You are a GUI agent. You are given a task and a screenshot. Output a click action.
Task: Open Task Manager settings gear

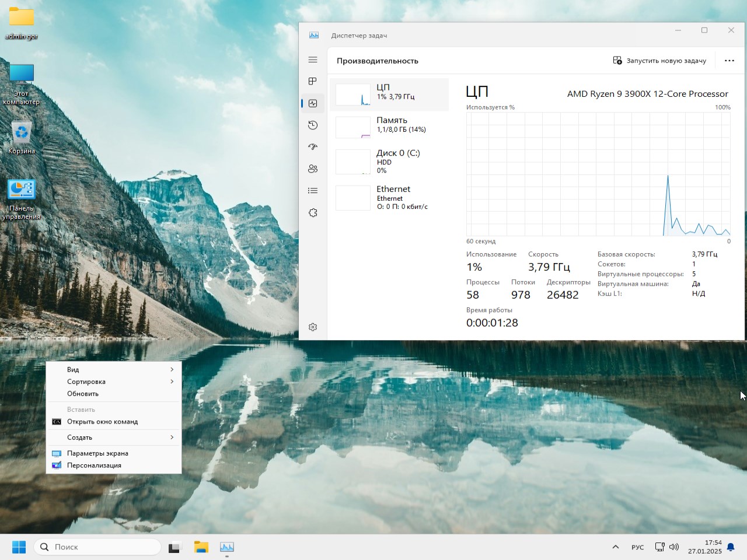pos(313,327)
